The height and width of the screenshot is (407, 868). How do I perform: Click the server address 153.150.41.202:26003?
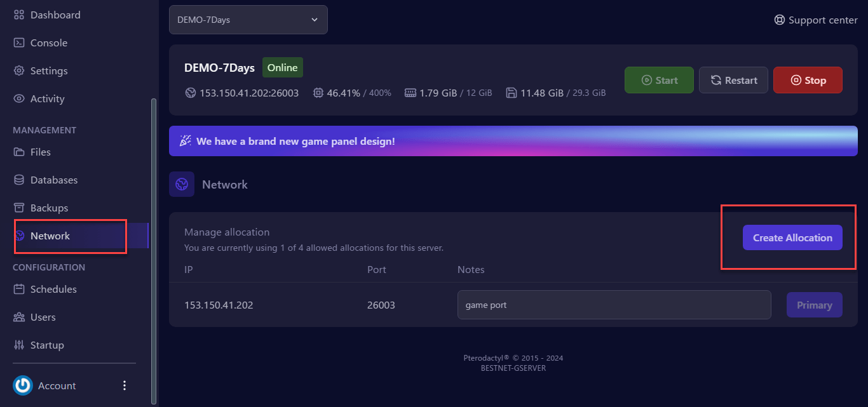249,93
